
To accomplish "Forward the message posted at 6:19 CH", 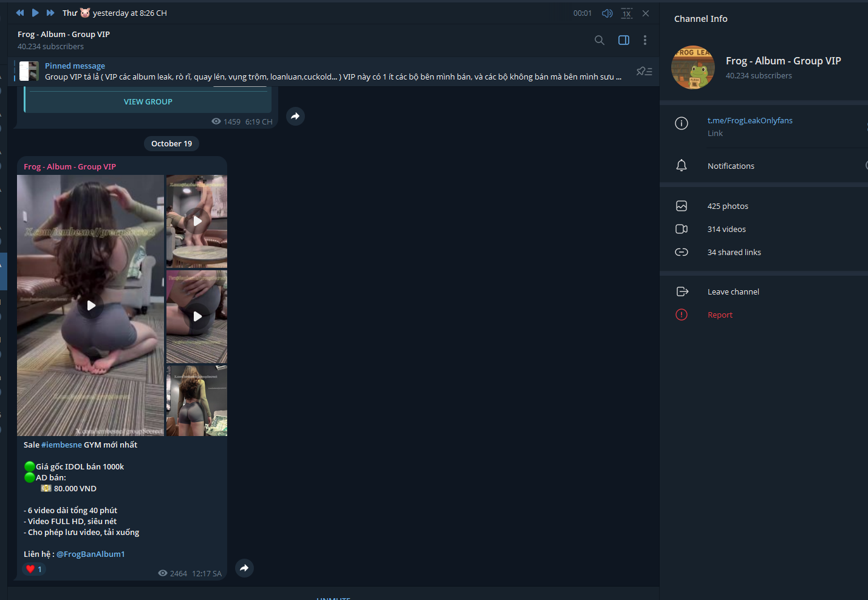I will click(x=295, y=116).
